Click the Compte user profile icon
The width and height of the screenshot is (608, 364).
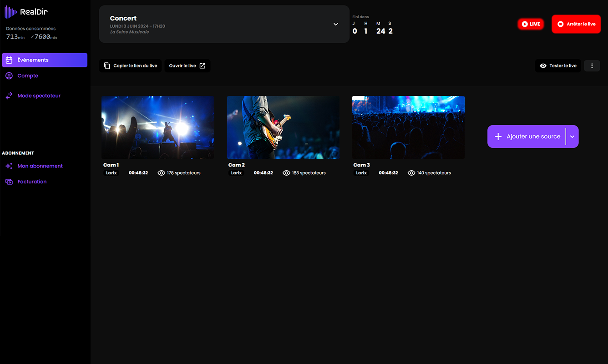tap(9, 76)
